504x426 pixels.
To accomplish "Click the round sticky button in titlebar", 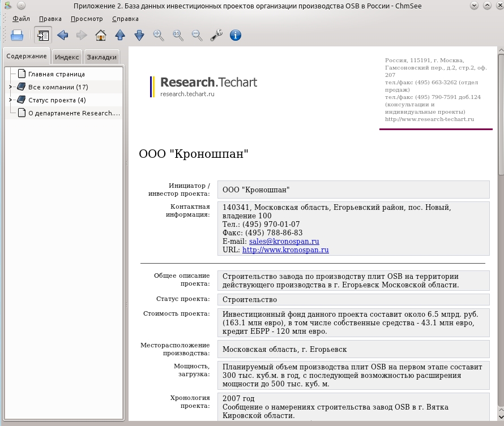I will [x=21, y=6].
